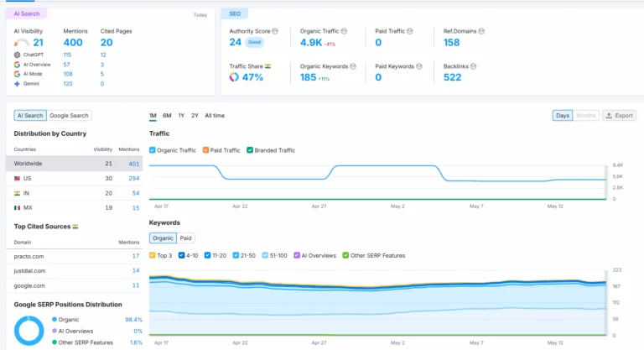Open Paid Keywords info icon
Image resolution: width=644 pixels, height=350 pixels.
point(419,66)
